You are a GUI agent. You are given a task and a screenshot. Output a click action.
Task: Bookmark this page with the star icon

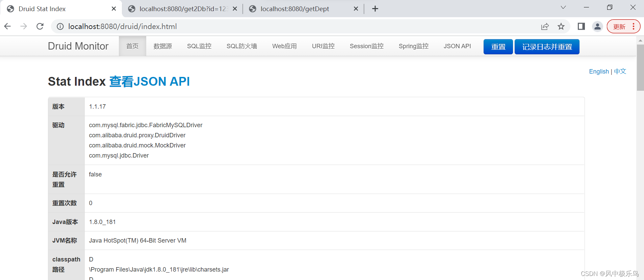click(561, 26)
